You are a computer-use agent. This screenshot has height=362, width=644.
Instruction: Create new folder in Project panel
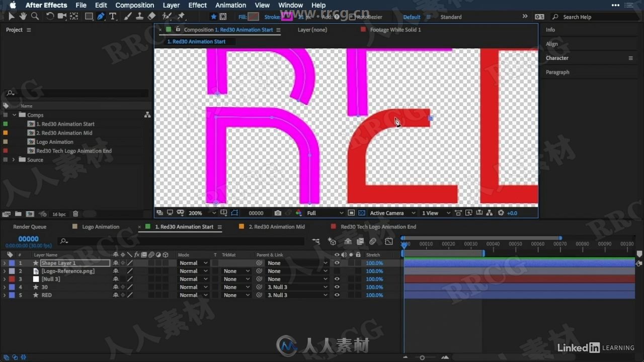[x=18, y=214]
